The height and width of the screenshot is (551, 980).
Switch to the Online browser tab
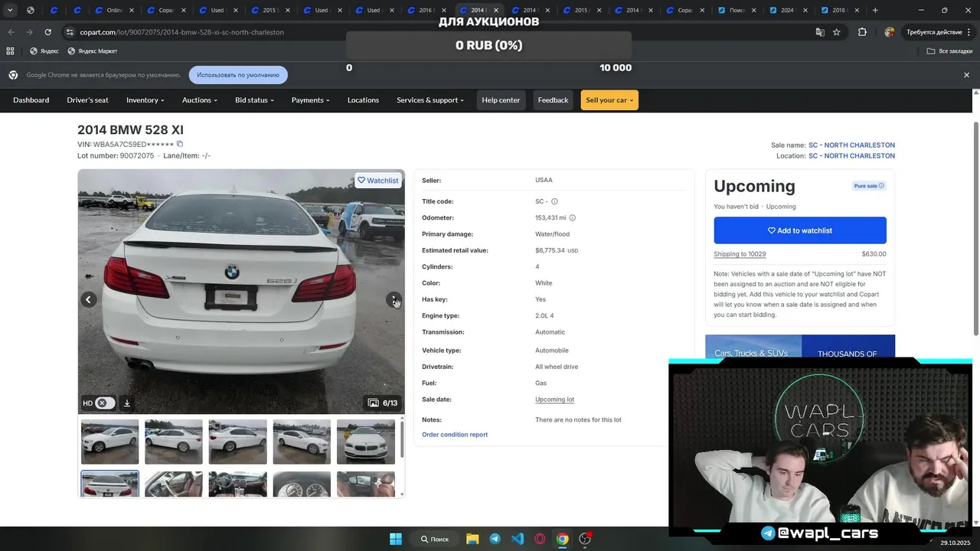coord(109,11)
